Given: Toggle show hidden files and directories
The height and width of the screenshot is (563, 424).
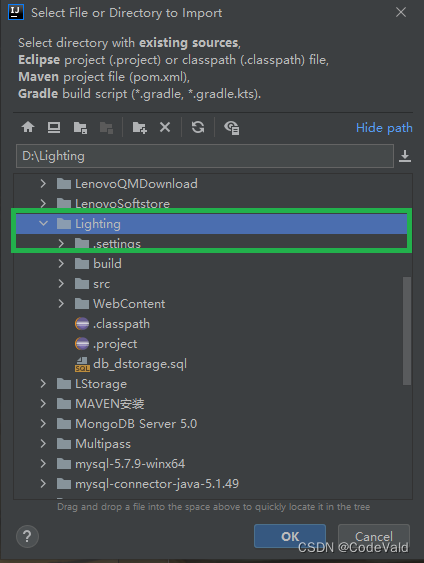Looking at the screenshot, I should pos(232,128).
